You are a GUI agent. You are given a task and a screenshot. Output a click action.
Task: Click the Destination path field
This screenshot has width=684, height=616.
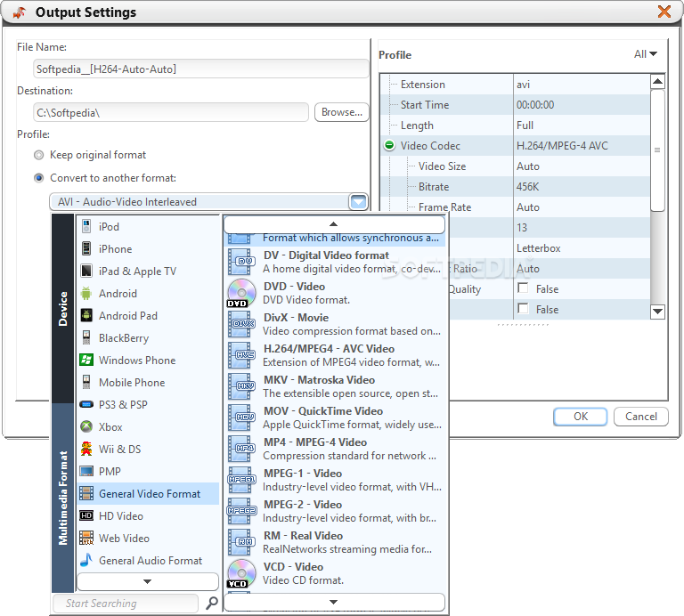click(171, 112)
